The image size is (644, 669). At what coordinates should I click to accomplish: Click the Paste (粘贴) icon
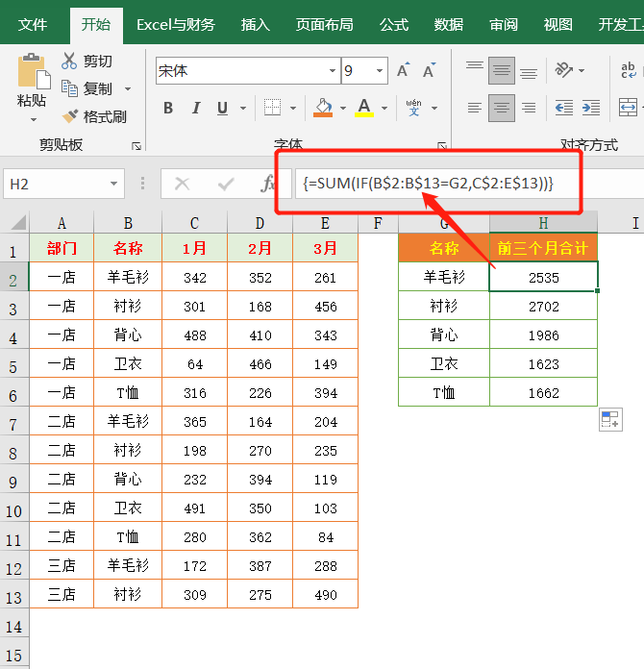pyautogui.click(x=32, y=75)
